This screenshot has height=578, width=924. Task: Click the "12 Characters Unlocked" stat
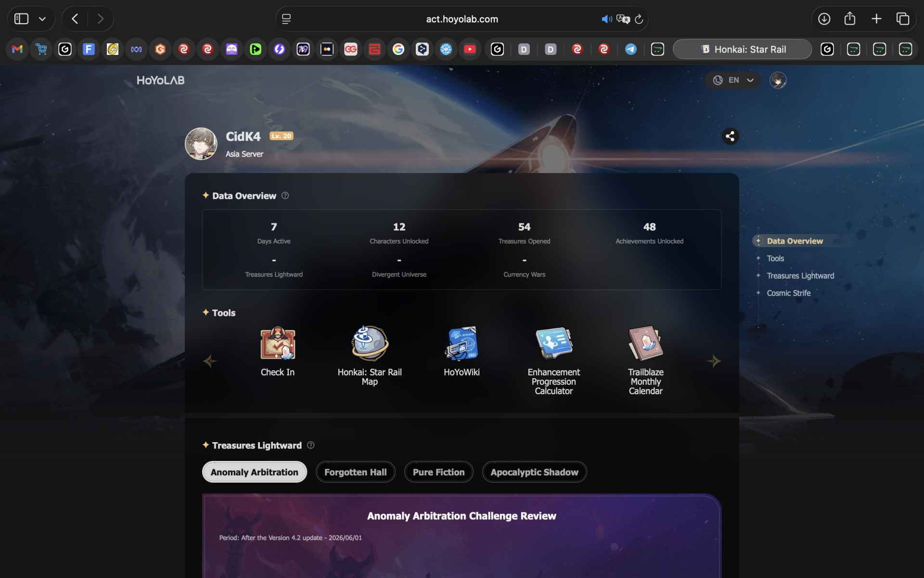pyautogui.click(x=399, y=233)
